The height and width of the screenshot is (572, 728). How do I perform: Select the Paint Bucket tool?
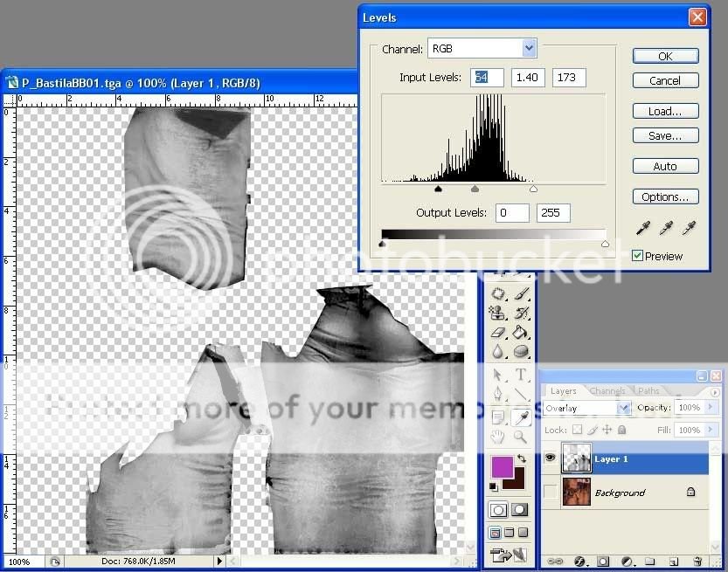click(x=522, y=333)
